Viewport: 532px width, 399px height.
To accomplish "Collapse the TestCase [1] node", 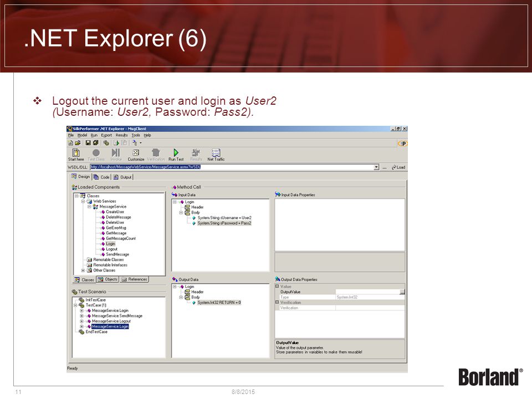I will point(75,305).
